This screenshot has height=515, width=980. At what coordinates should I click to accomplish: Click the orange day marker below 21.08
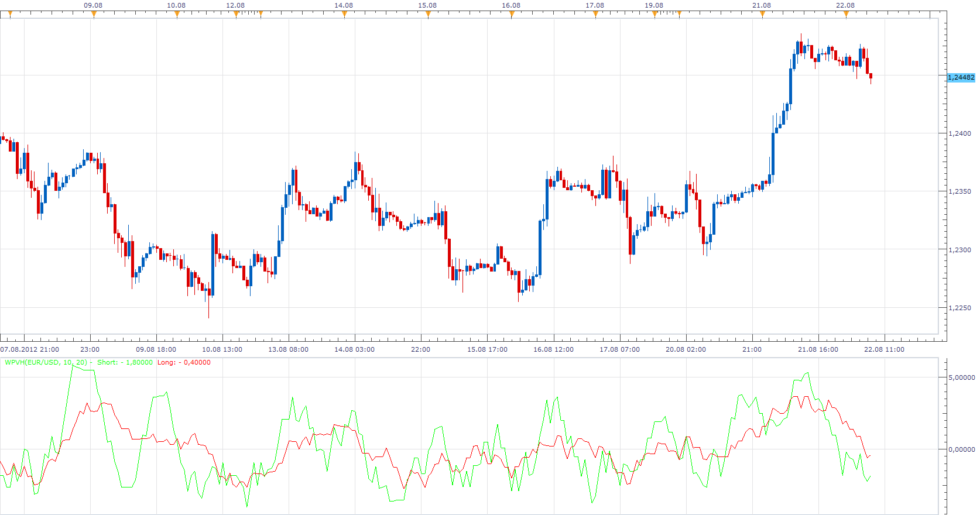[762, 15]
